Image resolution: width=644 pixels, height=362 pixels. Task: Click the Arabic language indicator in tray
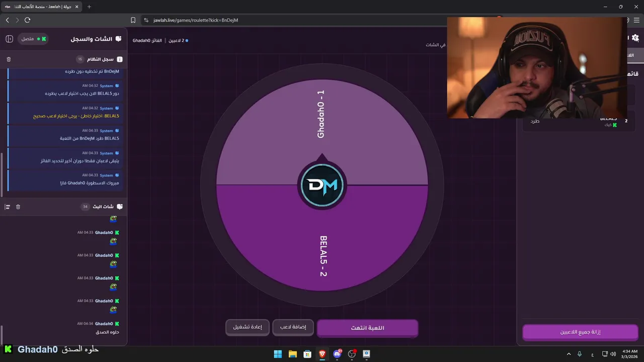pos(592,354)
